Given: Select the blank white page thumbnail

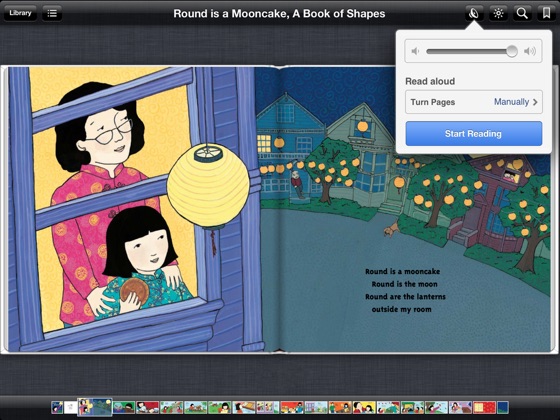Looking at the screenshot, I should (x=71, y=407).
